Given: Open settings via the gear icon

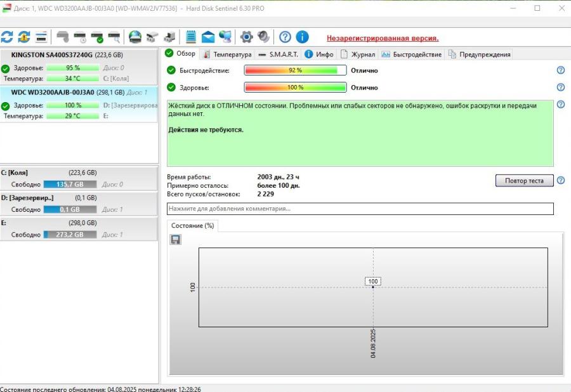Looking at the screenshot, I should point(246,37).
